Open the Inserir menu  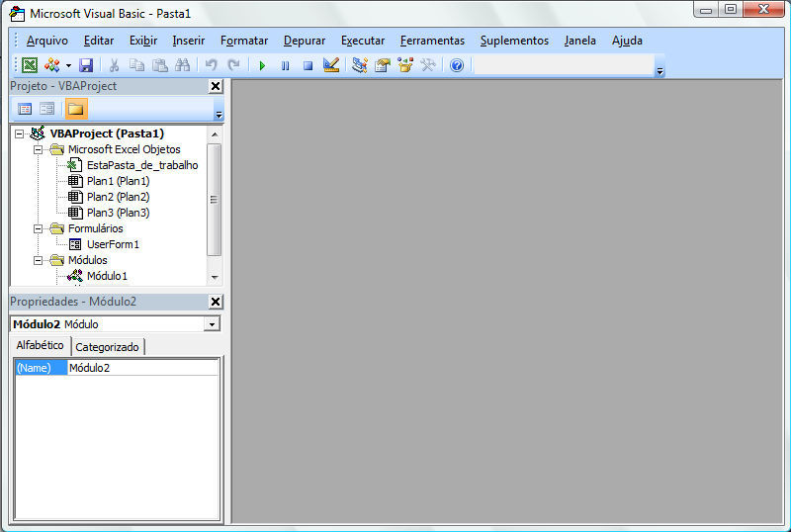click(x=189, y=41)
